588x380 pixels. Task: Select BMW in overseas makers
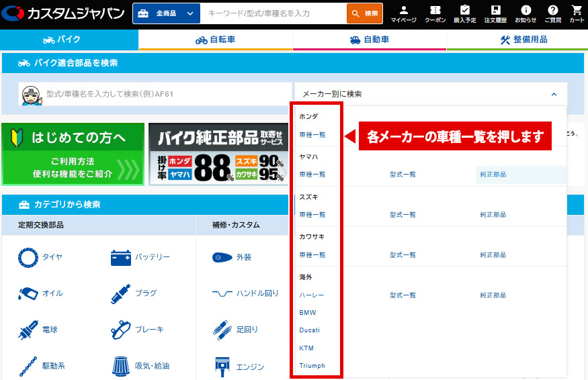pyautogui.click(x=308, y=313)
